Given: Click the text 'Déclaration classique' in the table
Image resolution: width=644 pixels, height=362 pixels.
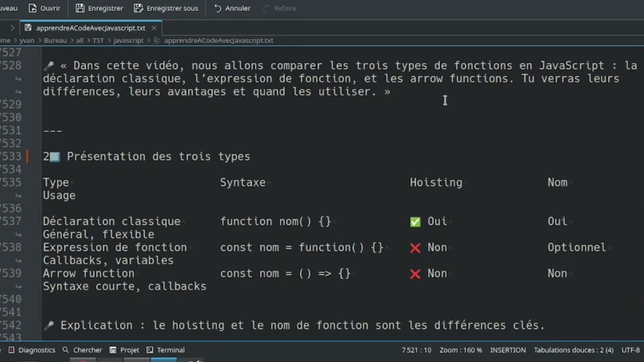Looking at the screenshot, I should (x=111, y=221).
